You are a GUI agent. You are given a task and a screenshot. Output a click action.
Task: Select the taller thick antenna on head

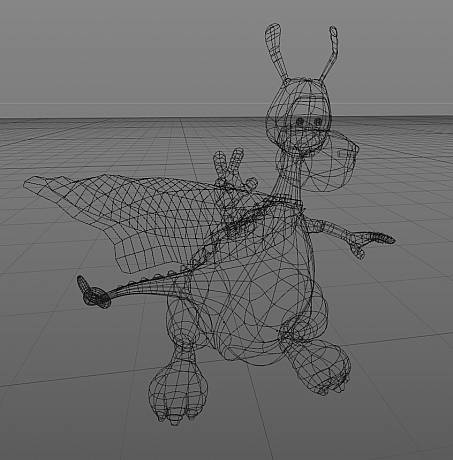[277, 53]
